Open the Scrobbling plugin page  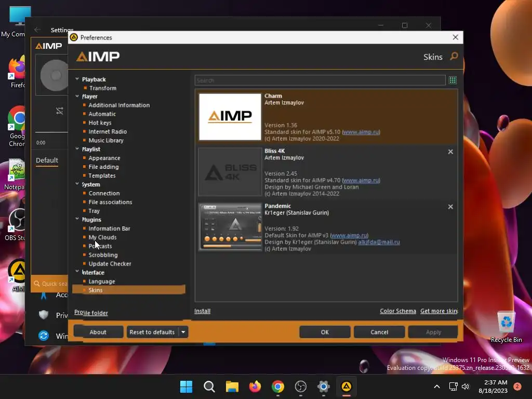coord(103,255)
